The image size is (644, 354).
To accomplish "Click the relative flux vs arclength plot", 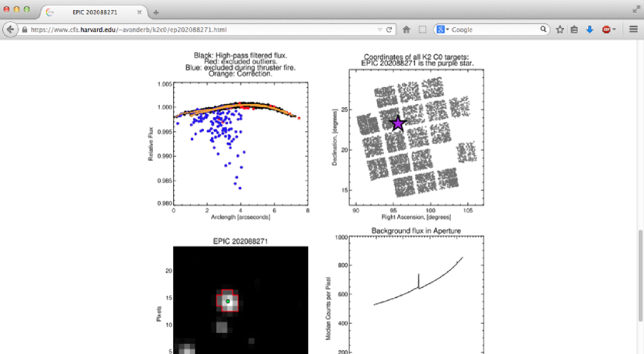I will pyautogui.click(x=241, y=143).
